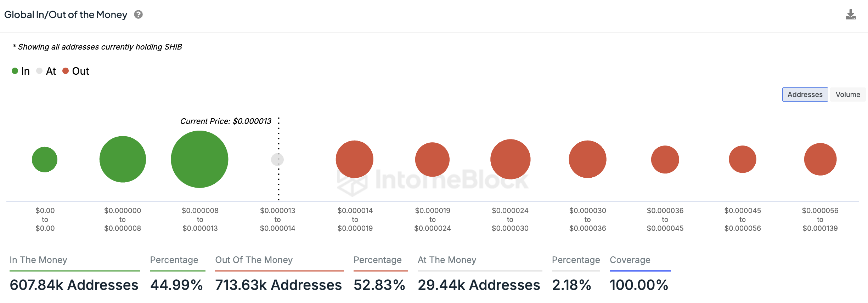Download chart data with download icon

point(851,15)
